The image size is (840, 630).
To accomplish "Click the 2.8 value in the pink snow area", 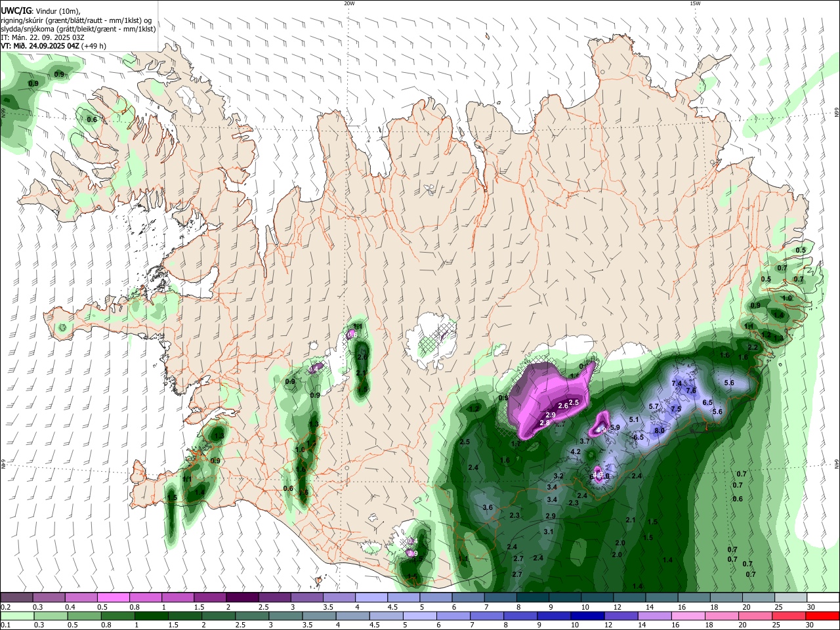I will 544,423.
